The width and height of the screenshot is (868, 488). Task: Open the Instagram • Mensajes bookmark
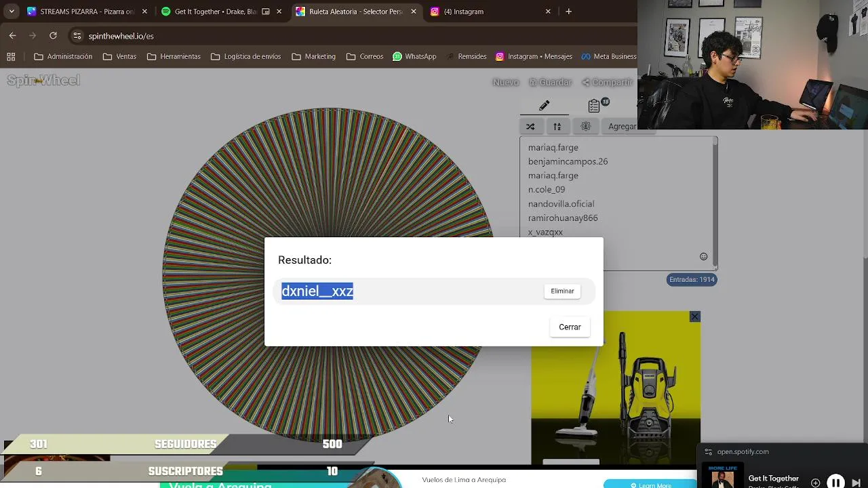coord(534,56)
